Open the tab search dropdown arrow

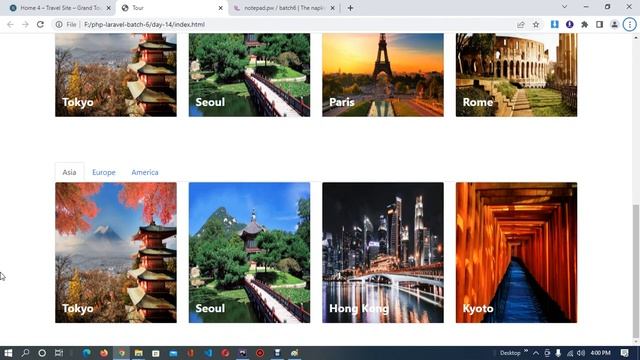tap(564, 7)
